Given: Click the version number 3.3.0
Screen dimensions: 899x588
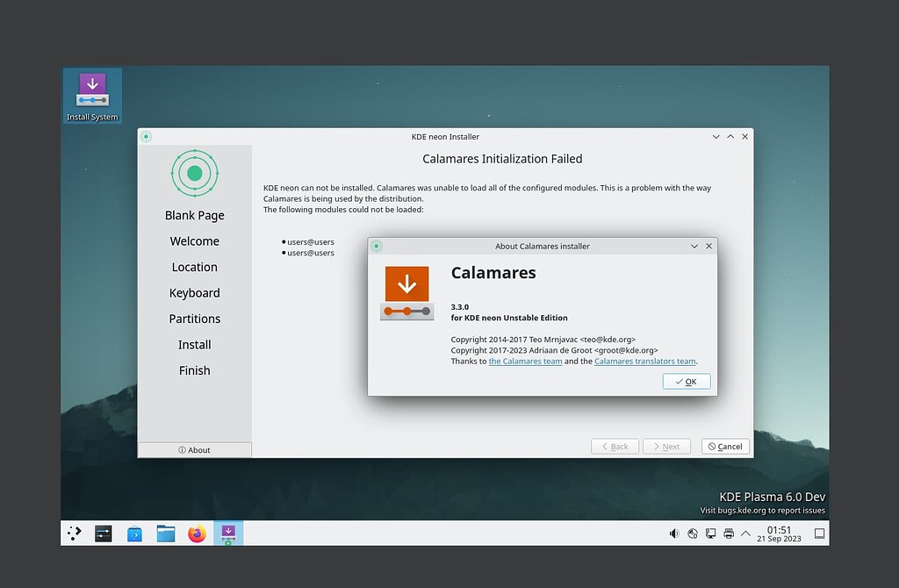Looking at the screenshot, I should pos(460,306).
